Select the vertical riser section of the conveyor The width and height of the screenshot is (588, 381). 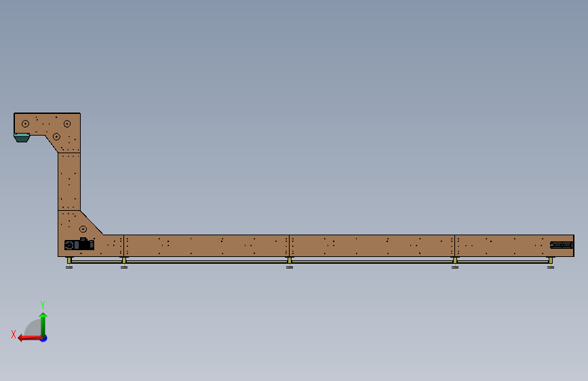point(69,182)
